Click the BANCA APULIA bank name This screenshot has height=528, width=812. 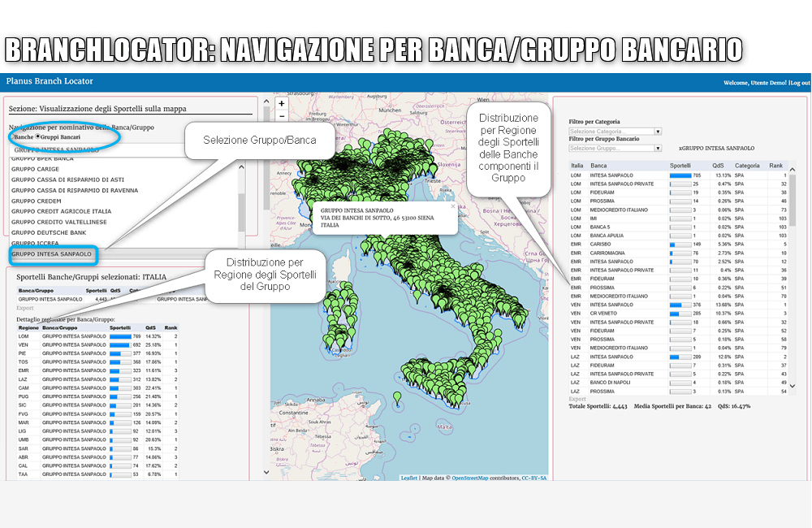point(607,236)
